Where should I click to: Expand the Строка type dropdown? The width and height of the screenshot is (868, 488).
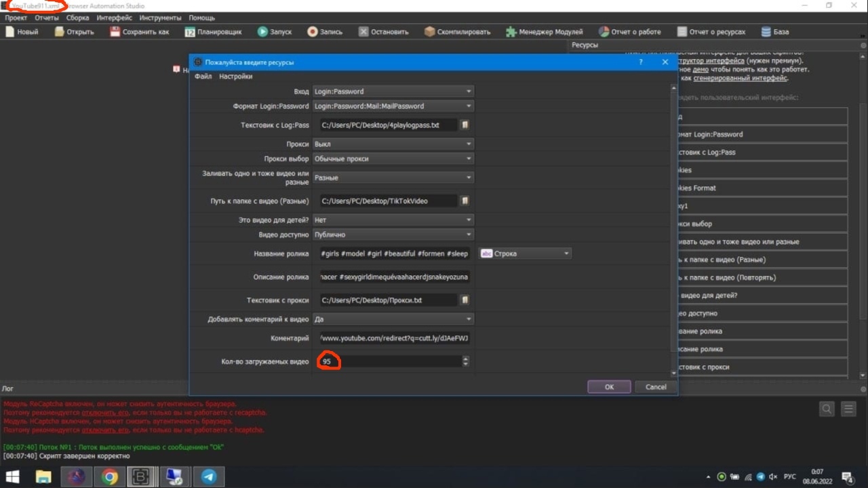526,253
